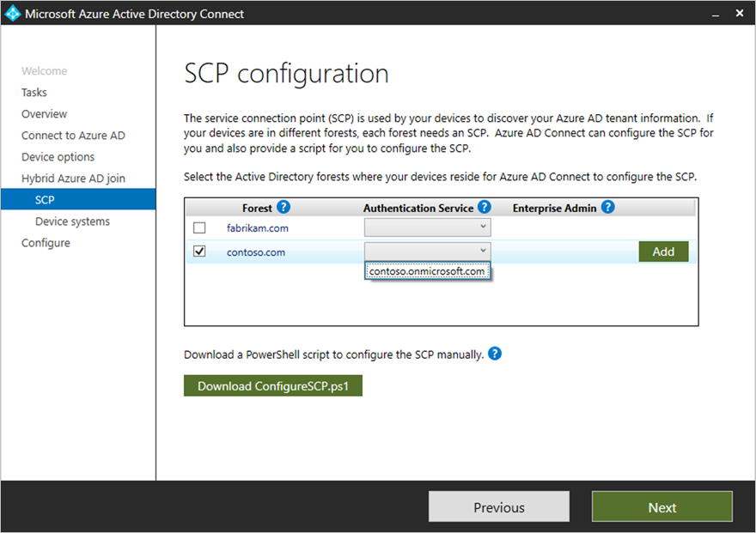Click the Add button for contoso.com

coord(663,251)
